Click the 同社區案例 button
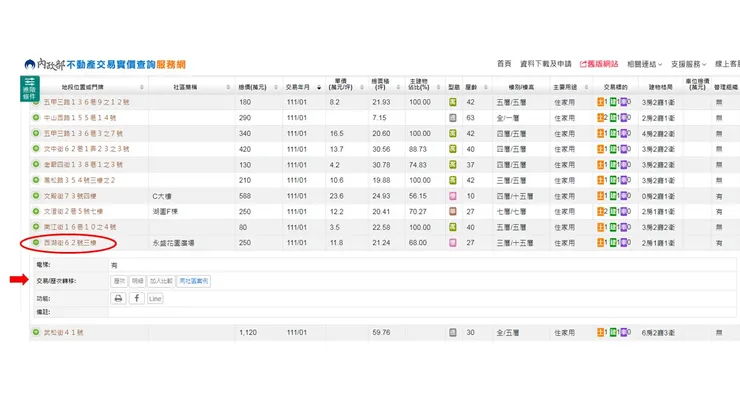The image size is (740, 416). [x=193, y=281]
